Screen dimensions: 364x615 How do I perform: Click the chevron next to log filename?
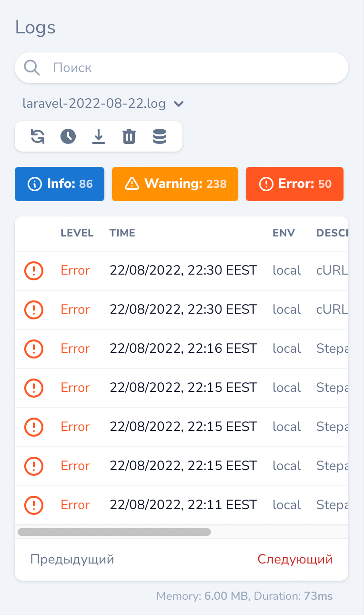coord(179,103)
